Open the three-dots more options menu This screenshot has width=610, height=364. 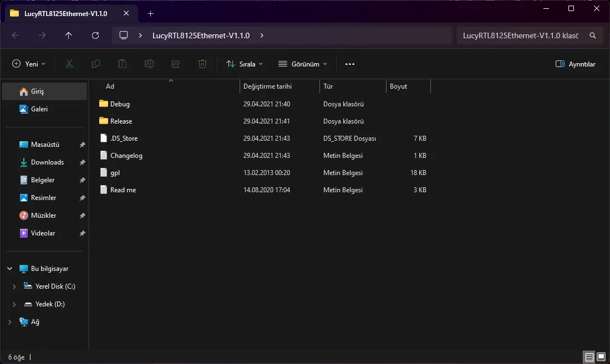click(x=350, y=64)
